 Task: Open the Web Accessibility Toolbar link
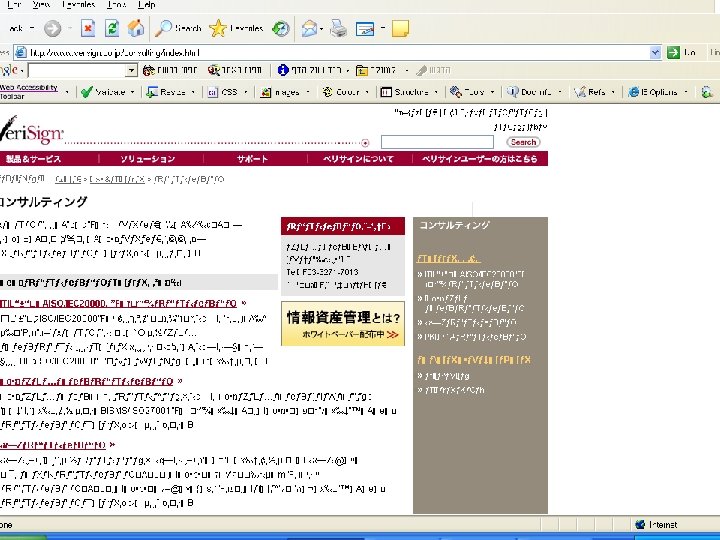[x=28, y=92]
